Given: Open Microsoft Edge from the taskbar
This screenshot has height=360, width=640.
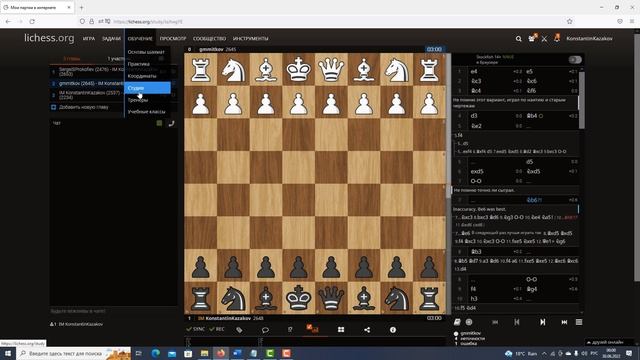Looking at the screenshot, I should click(x=156, y=353).
